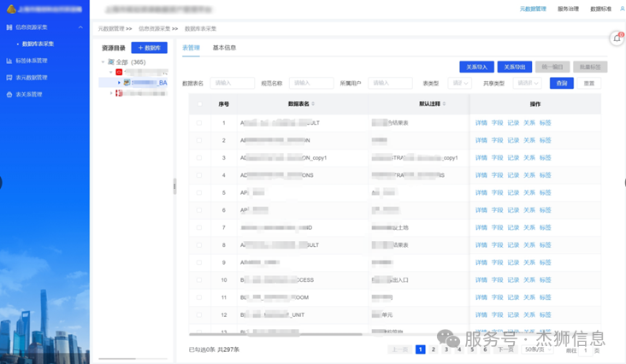Sort by the 数据表名 column sort icon
Screen dimensions: 626x364
312,104
